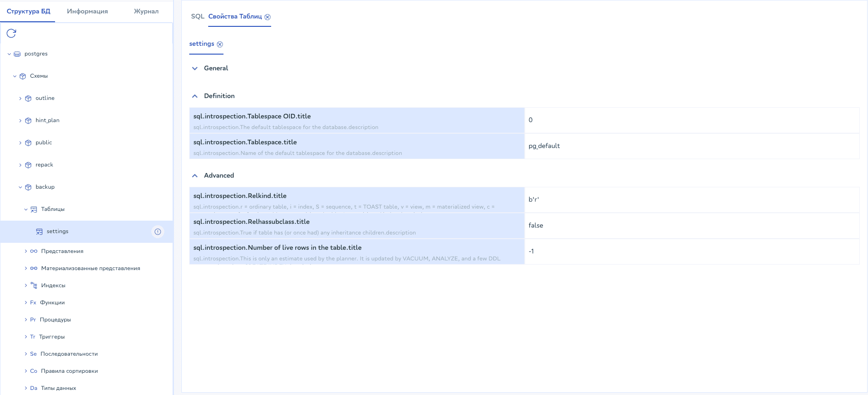The image size is (868, 395).
Task: Collapse the backup schema node
Action: (x=20, y=187)
